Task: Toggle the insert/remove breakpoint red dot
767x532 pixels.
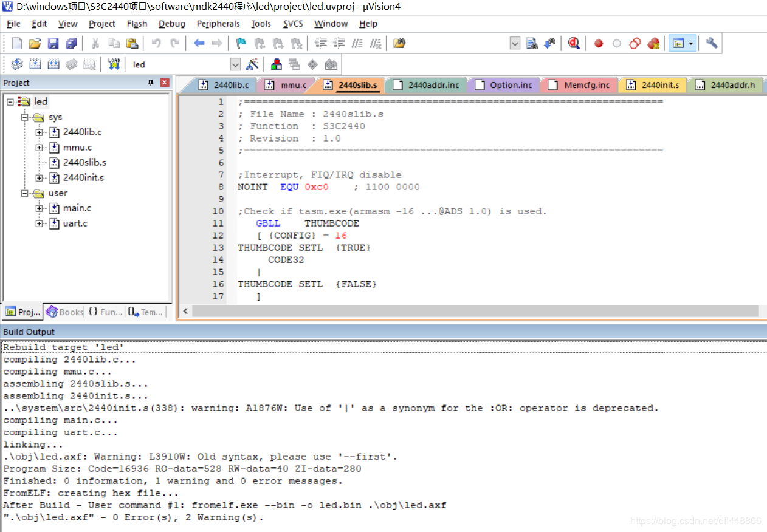Action: (599, 43)
